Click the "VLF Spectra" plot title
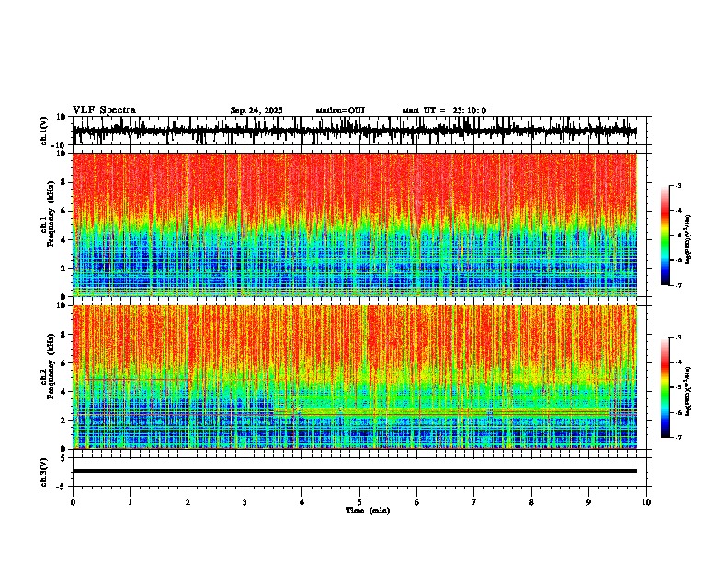 [x=104, y=110]
